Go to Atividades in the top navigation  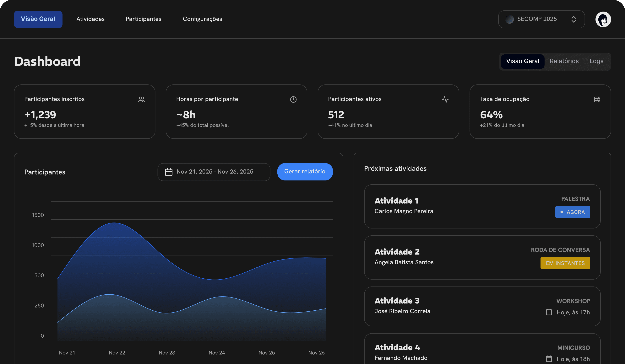(90, 19)
